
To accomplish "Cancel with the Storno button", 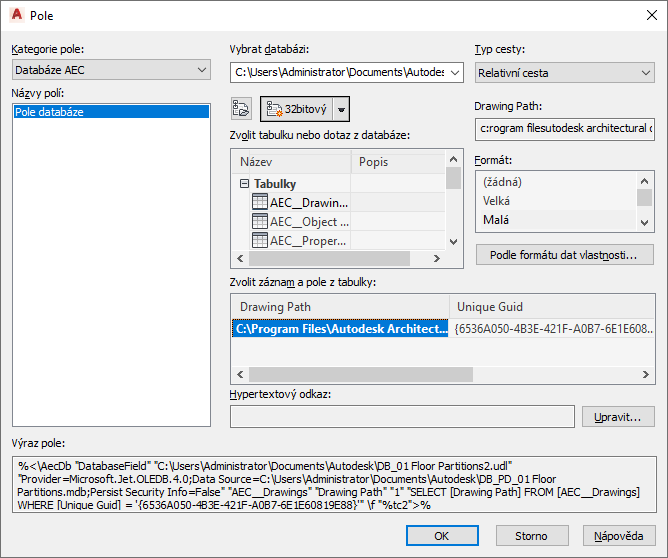I will pos(532,535).
